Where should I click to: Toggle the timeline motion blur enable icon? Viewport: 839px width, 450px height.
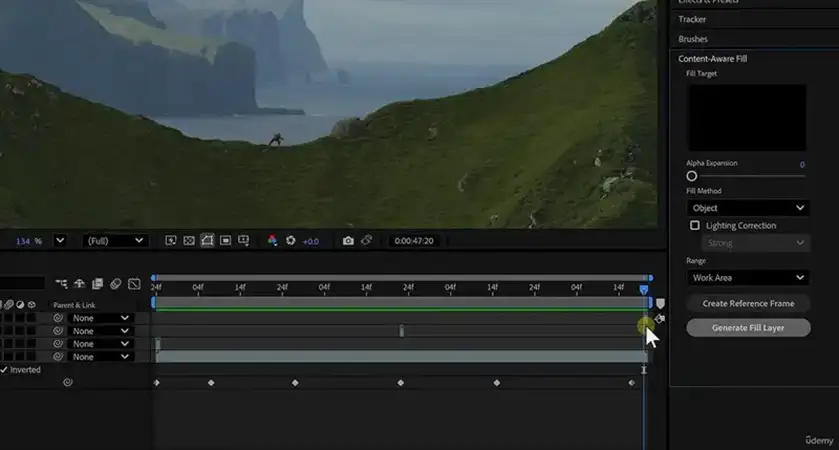pyautogui.click(x=116, y=284)
